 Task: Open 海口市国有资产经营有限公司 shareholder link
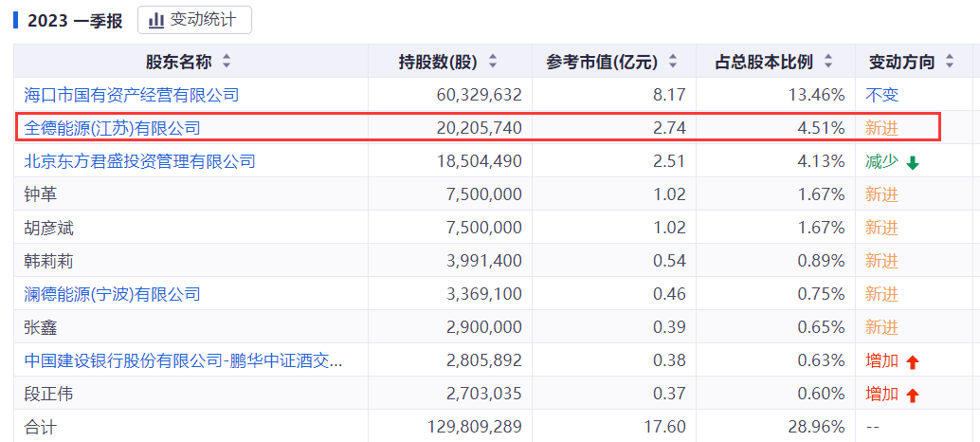(x=131, y=95)
